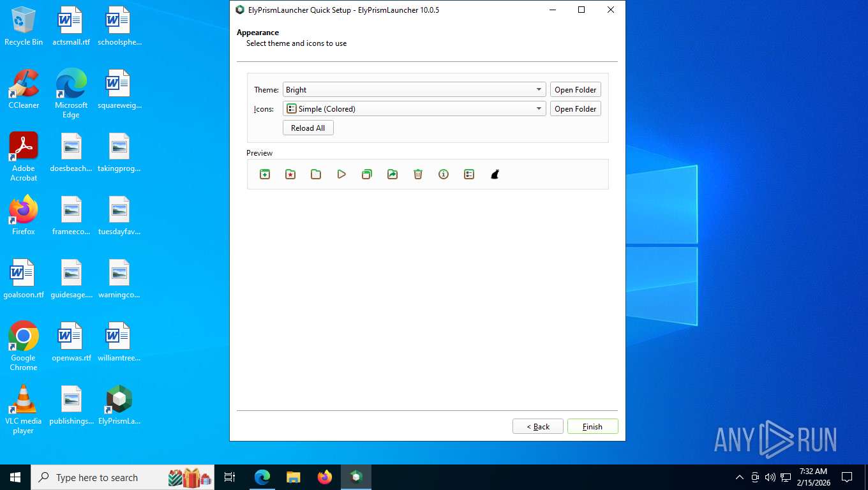This screenshot has width=868, height=490.
Task: Click the trash delete preview icon
Action: (x=418, y=174)
